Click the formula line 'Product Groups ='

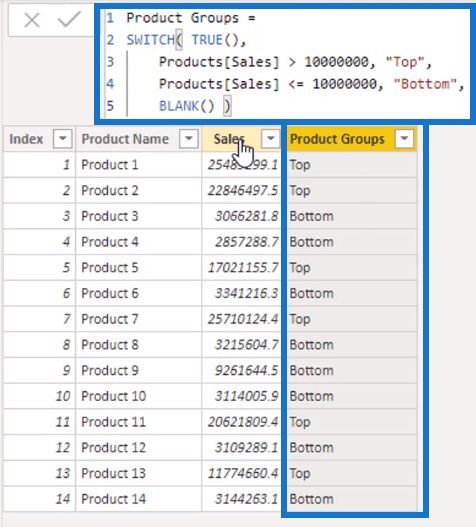click(191, 18)
